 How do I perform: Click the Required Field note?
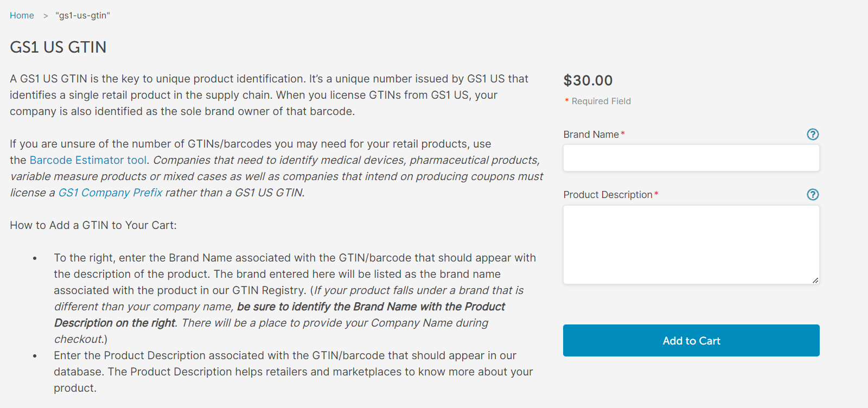click(x=598, y=101)
